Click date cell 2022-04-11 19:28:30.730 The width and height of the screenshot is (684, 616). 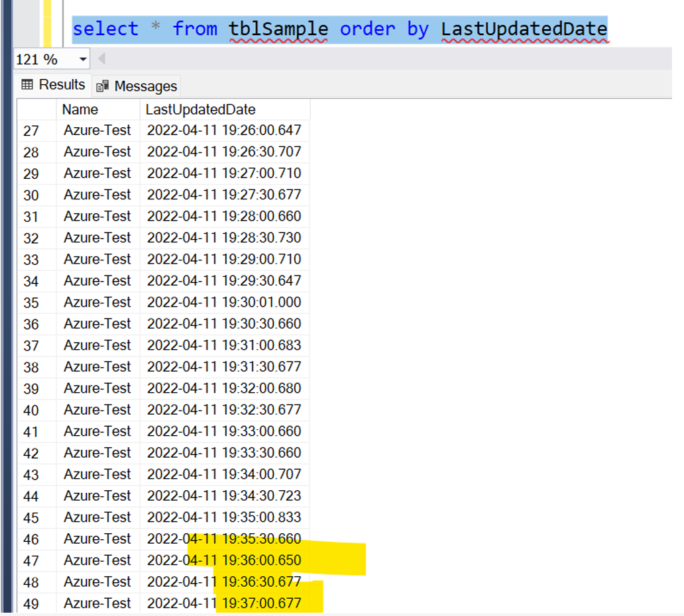[x=225, y=238]
